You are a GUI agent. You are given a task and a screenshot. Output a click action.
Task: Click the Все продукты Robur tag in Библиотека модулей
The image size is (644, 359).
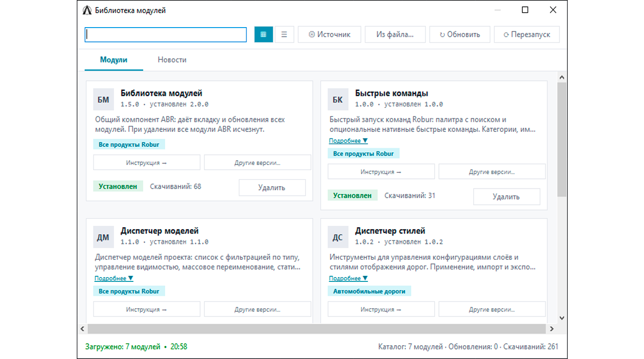point(129,144)
